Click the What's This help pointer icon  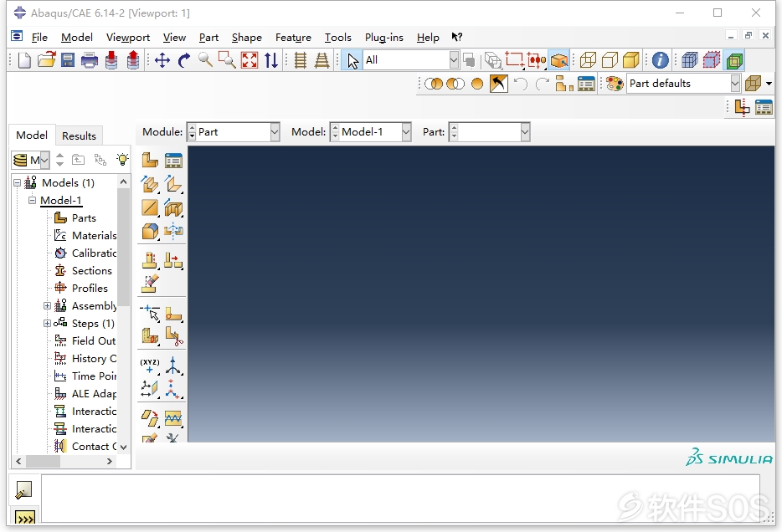(x=457, y=37)
